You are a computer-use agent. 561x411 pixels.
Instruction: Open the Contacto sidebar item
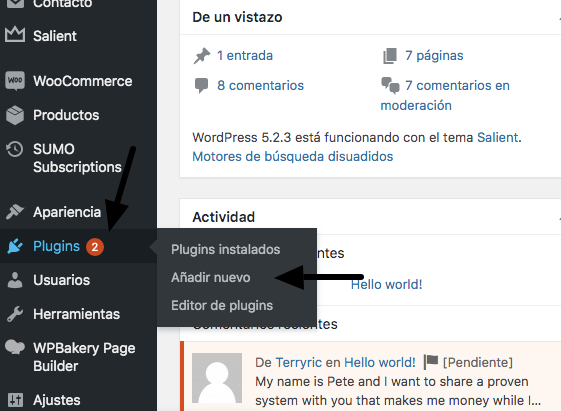pyautogui.click(x=63, y=4)
